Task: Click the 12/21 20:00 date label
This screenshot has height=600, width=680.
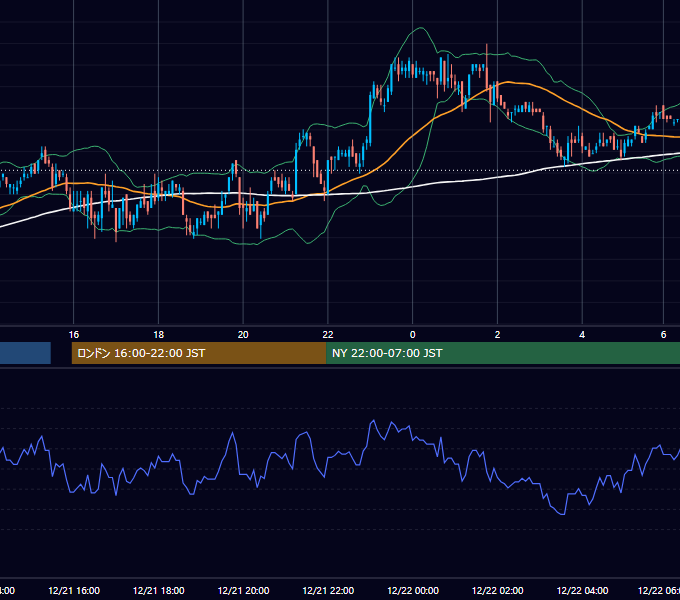Action: click(x=243, y=590)
